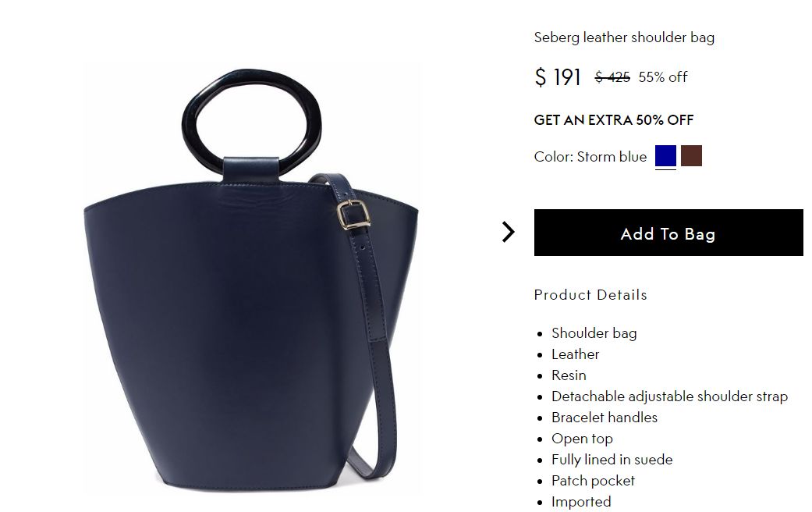Click the $ 191 sale price
812x512 pixels.
pyautogui.click(x=558, y=77)
